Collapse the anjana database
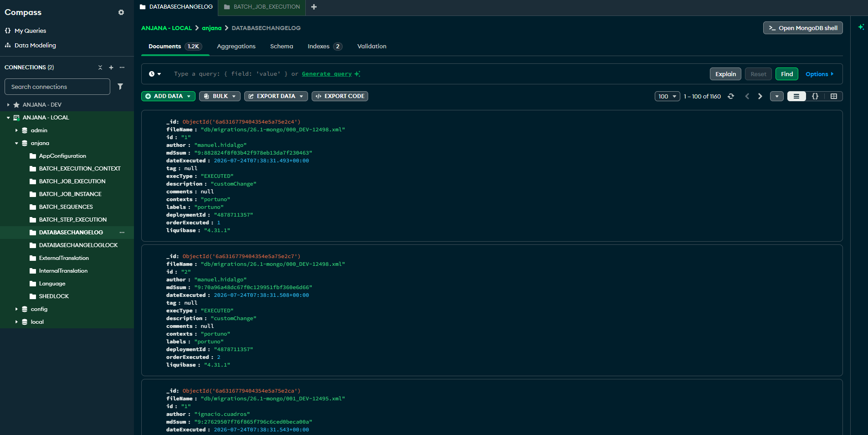The image size is (868, 435). (x=16, y=143)
